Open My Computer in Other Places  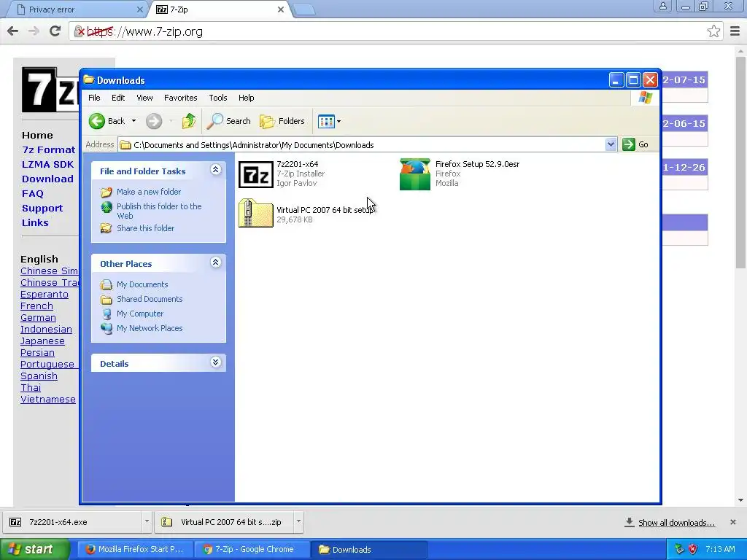[x=140, y=314]
